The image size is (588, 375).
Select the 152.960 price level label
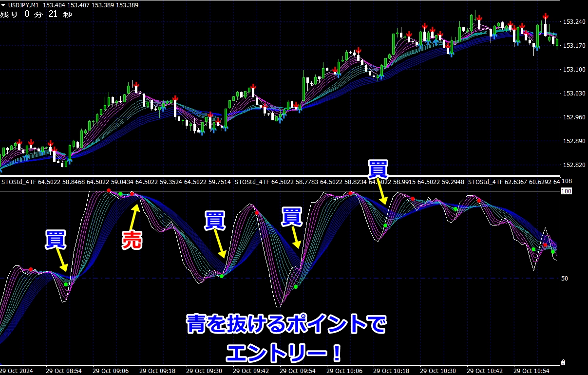574,117
